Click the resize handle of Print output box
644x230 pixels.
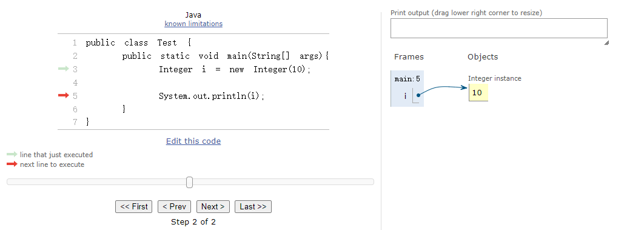[x=606, y=42]
